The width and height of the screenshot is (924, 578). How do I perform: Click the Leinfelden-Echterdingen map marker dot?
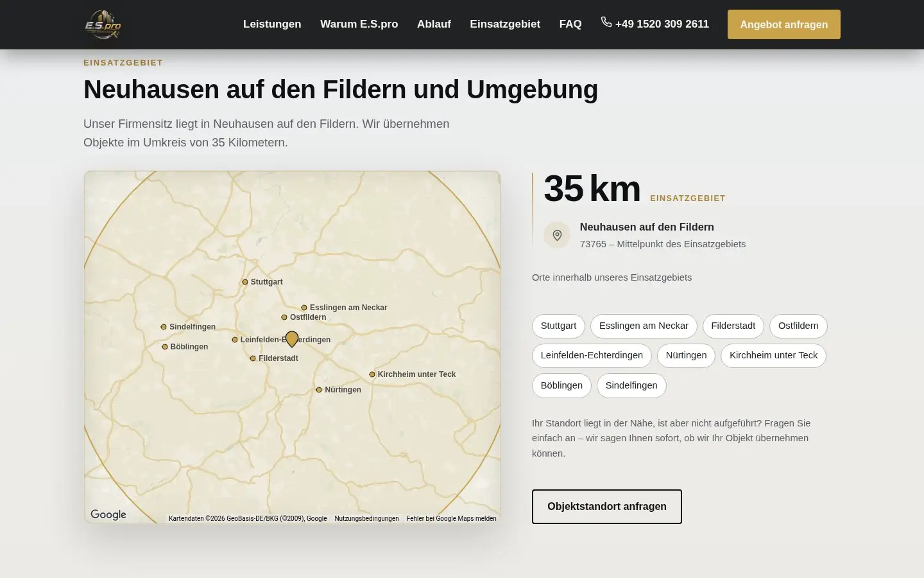(235, 340)
